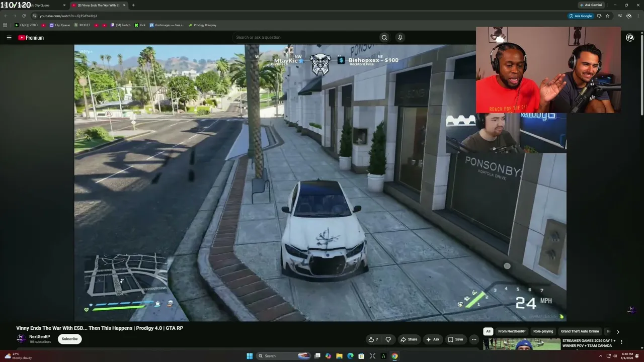Image resolution: width=644 pixels, height=362 pixels.
Task: Click the browser address bar URL
Action: (x=68, y=16)
